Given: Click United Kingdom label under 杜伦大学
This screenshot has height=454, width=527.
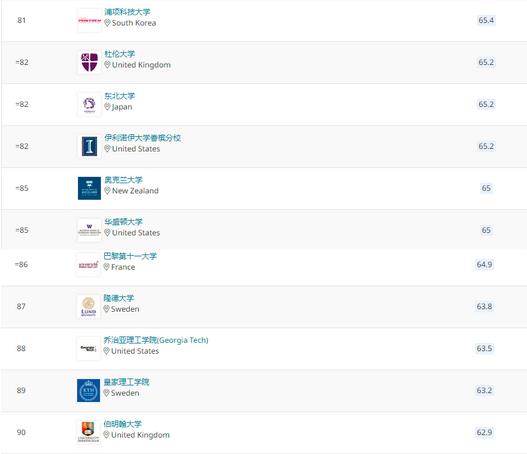Looking at the screenshot, I should click(x=141, y=65).
